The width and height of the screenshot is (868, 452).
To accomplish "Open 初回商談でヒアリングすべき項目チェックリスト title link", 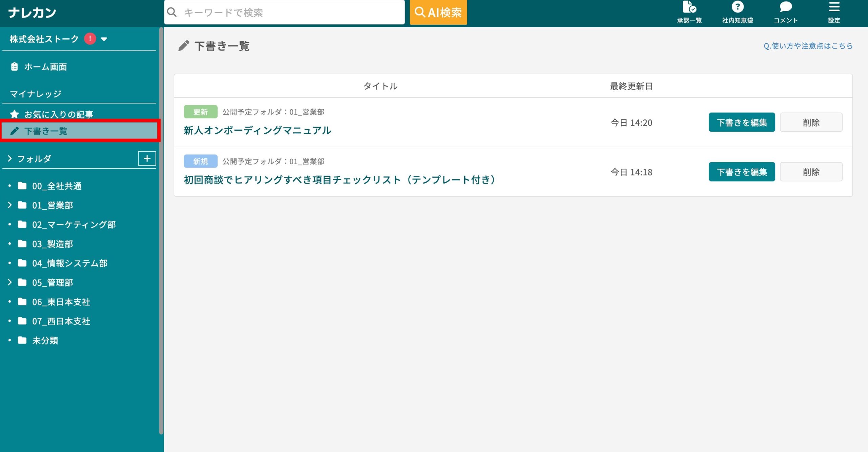I will 340,180.
